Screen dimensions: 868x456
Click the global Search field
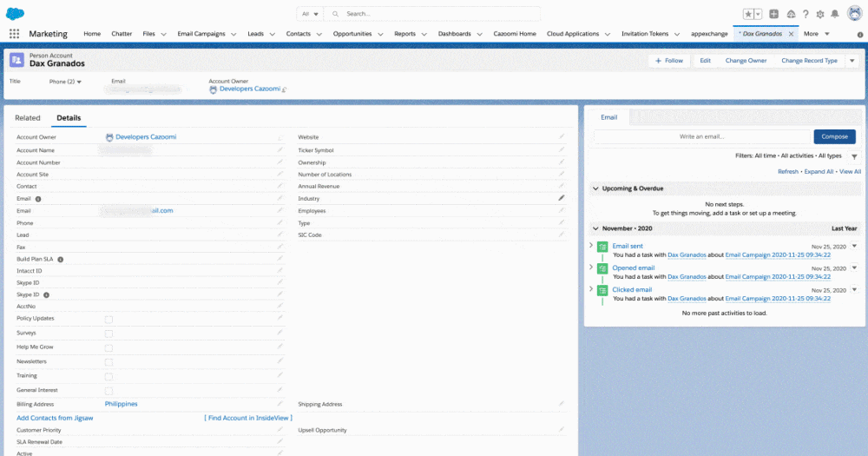(x=431, y=14)
